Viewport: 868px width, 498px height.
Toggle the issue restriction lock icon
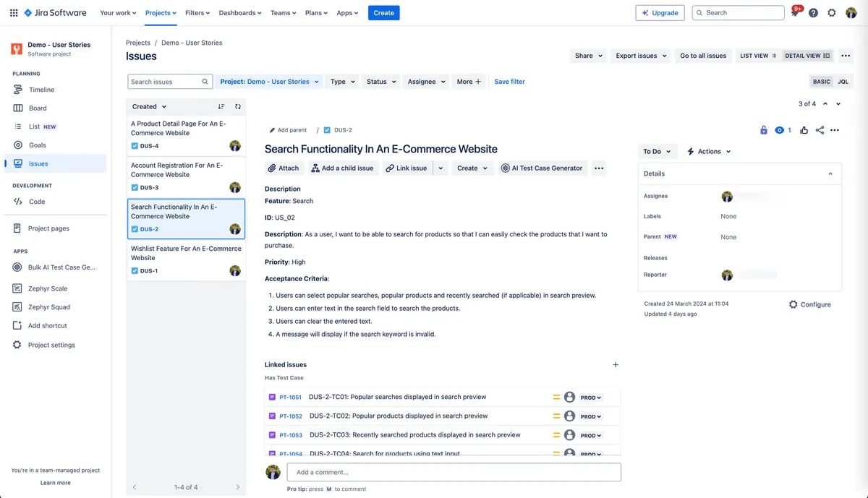[764, 130]
